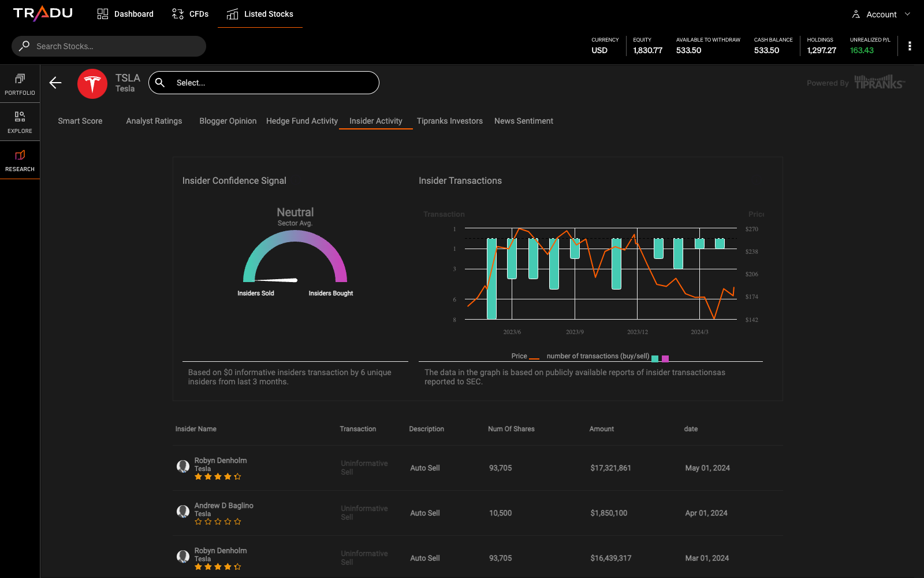The image size is (924, 578).
Task: Open the Tipranks Investors tab
Action: (x=450, y=121)
